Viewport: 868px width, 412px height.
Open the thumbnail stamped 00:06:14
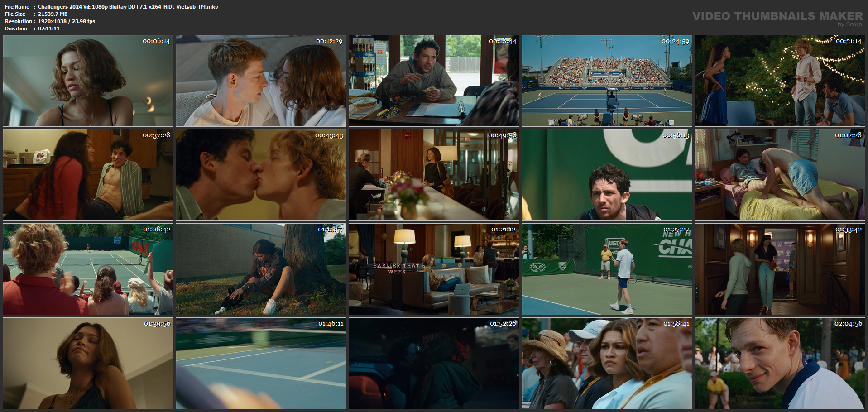[x=88, y=81]
